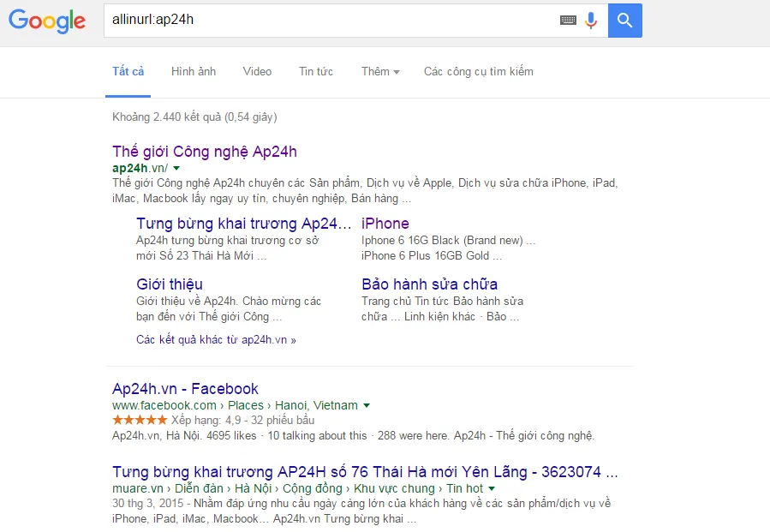Viewport: 770px width, 532px height.
Task: Open the iPhone sitelink
Action: (385, 224)
